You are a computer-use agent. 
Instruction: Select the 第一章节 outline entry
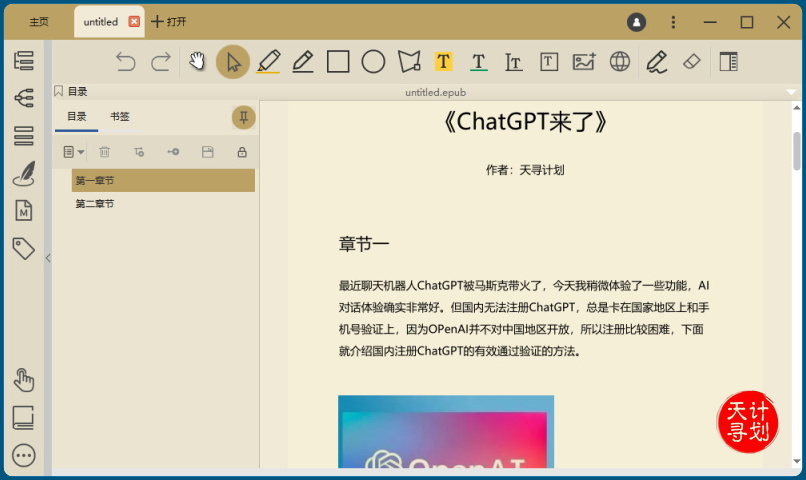pos(163,180)
